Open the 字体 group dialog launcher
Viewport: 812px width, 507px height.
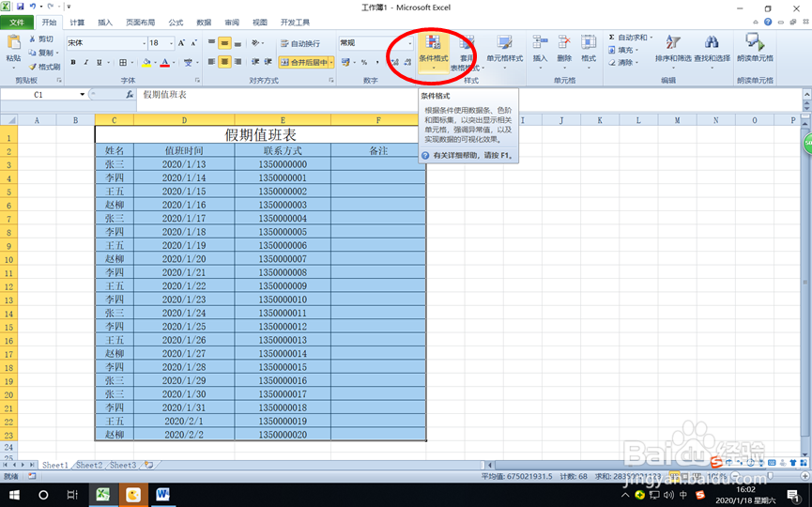point(197,80)
